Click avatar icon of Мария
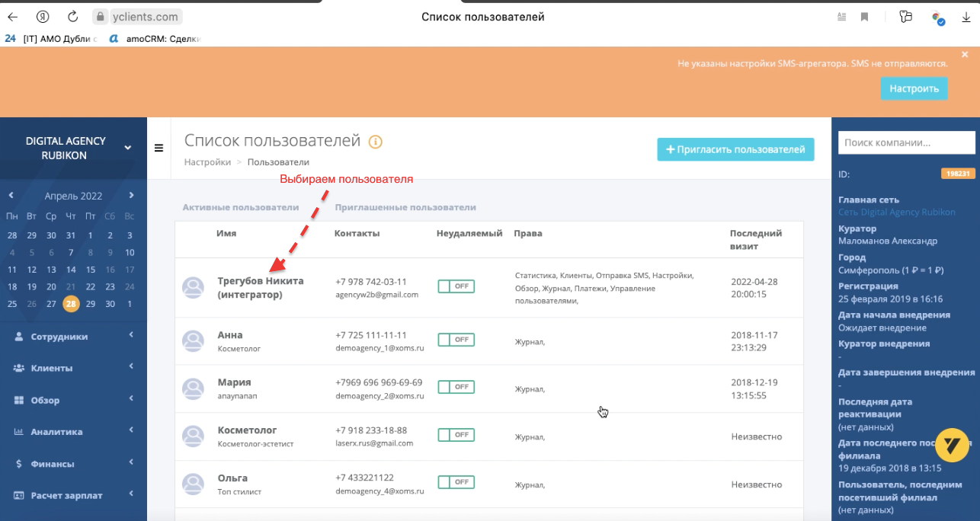The height and width of the screenshot is (521, 980). tap(193, 388)
